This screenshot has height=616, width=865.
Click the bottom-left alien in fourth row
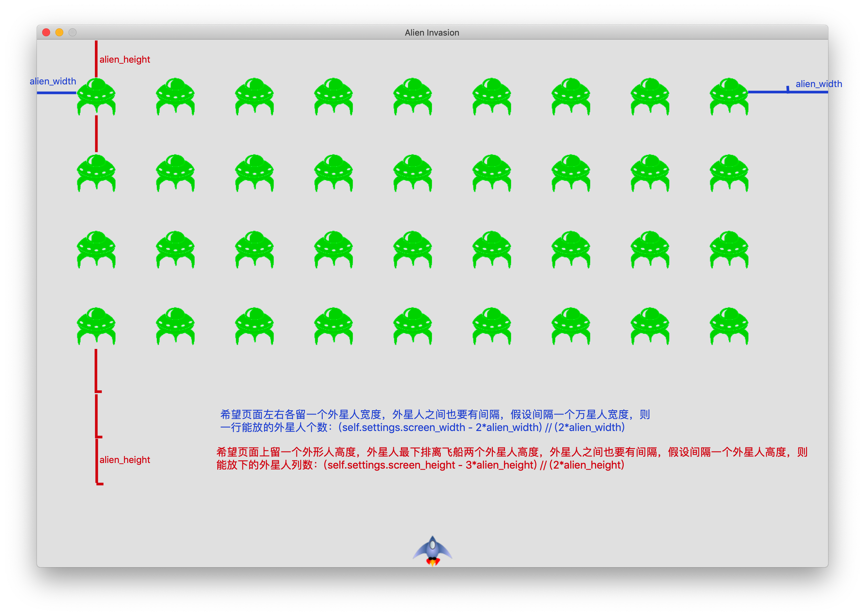(x=96, y=326)
